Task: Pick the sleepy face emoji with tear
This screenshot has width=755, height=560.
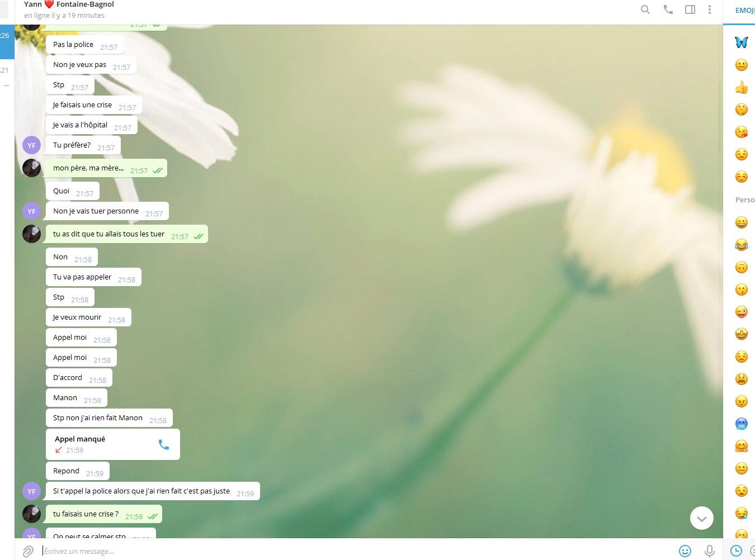Action: click(x=742, y=513)
